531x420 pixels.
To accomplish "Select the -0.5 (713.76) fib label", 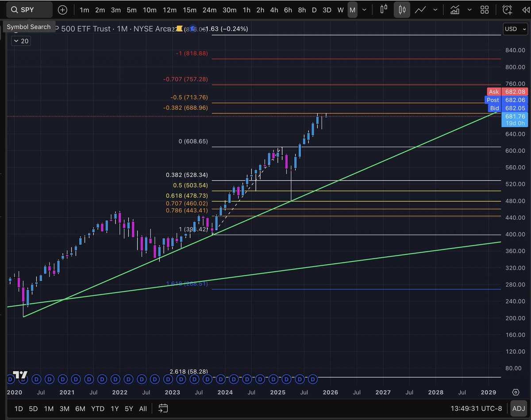I will (189, 97).
